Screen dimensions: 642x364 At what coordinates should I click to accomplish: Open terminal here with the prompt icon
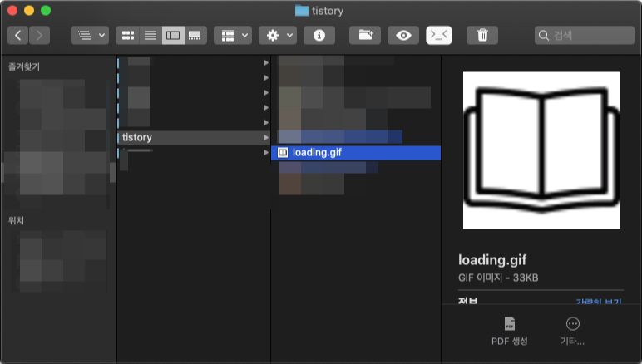[439, 36]
